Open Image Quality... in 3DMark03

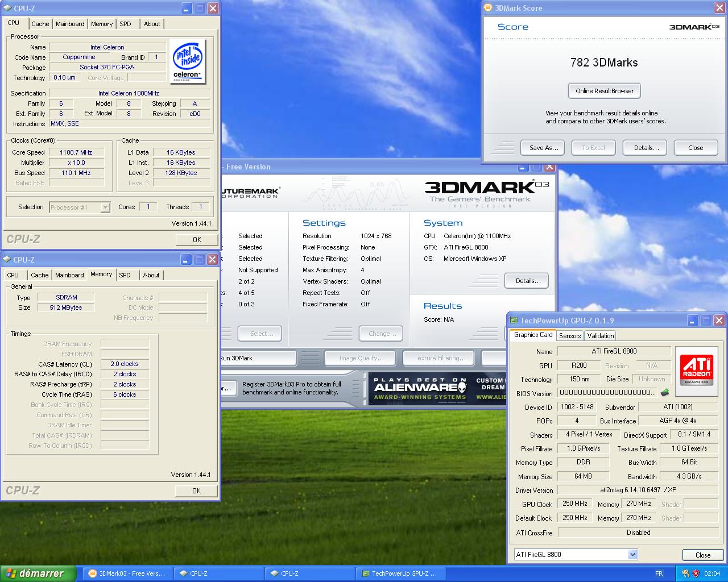tap(361, 358)
